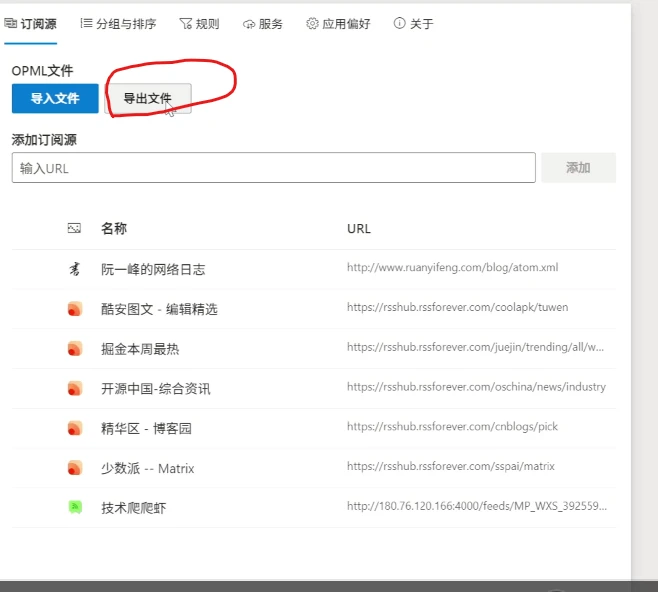Select the 少数派 -- Matrix row name
Viewport: 658px width, 592px height.
(x=148, y=468)
